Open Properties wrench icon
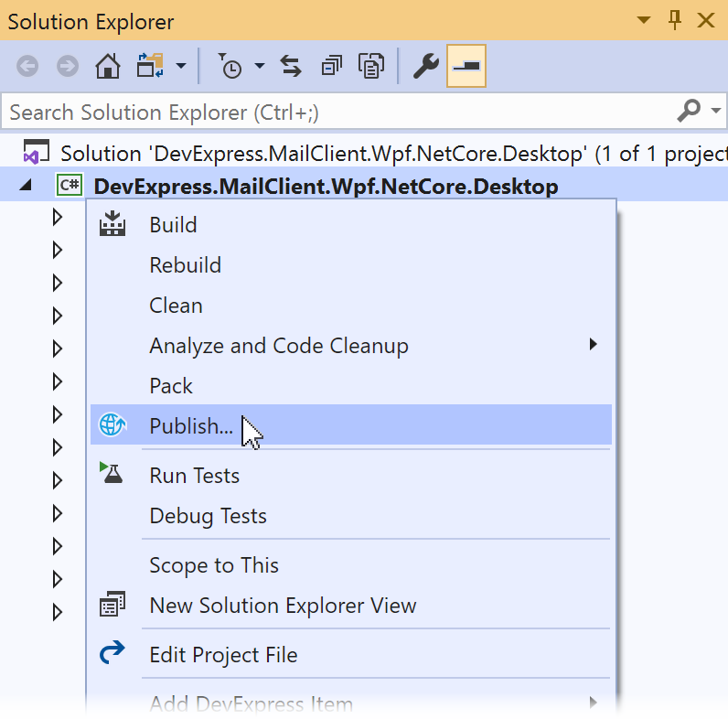The image size is (728, 719). (x=426, y=66)
